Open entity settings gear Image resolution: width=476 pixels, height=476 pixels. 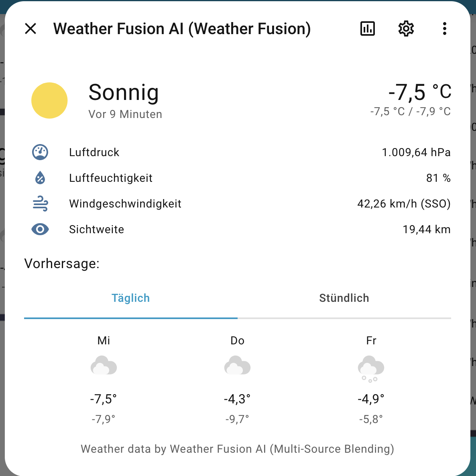(406, 29)
